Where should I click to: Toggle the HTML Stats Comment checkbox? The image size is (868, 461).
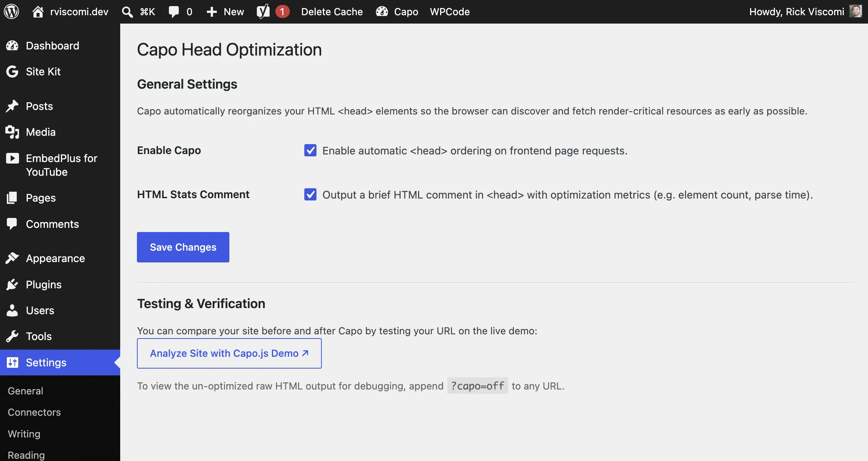tap(310, 194)
